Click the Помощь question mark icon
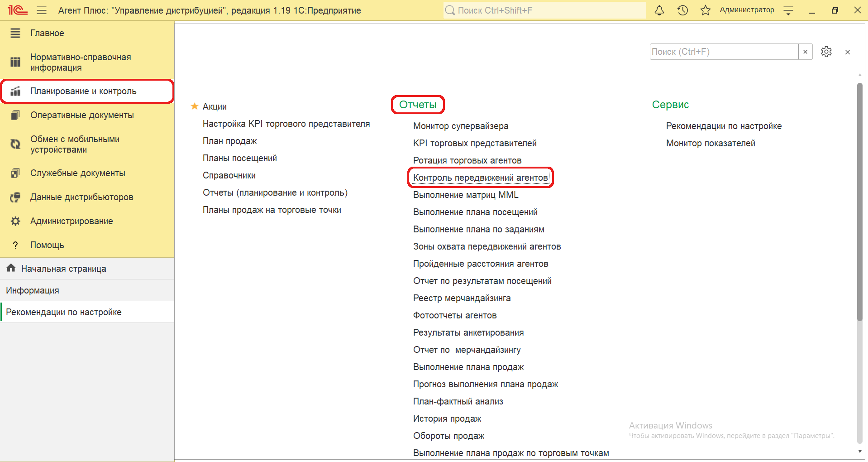 (15, 245)
